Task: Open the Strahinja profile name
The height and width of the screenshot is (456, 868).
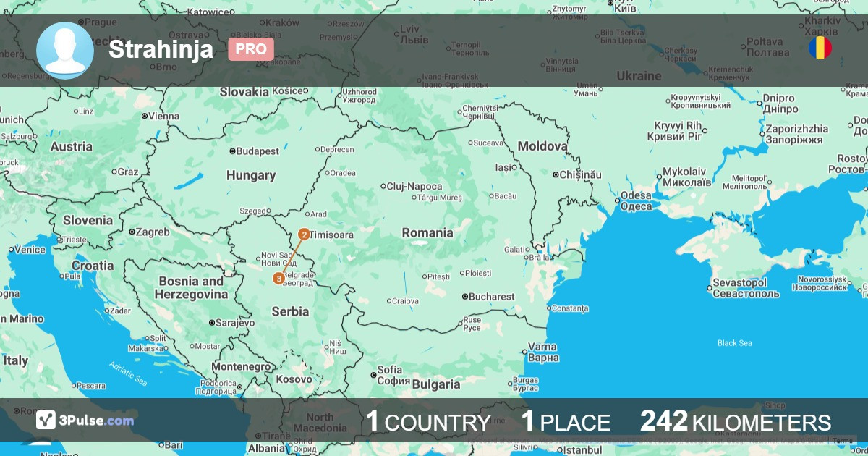Action: (161, 49)
